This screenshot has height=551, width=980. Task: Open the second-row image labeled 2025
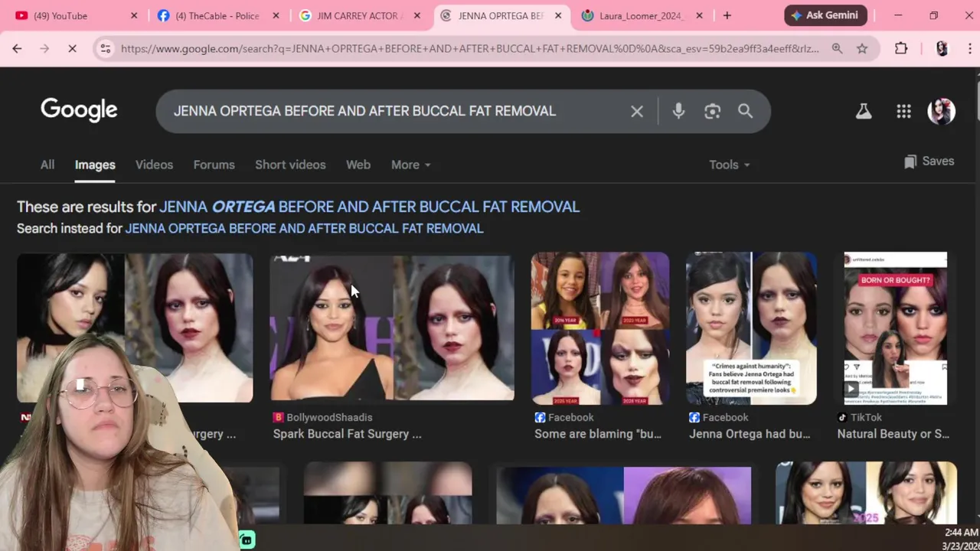[866, 493]
